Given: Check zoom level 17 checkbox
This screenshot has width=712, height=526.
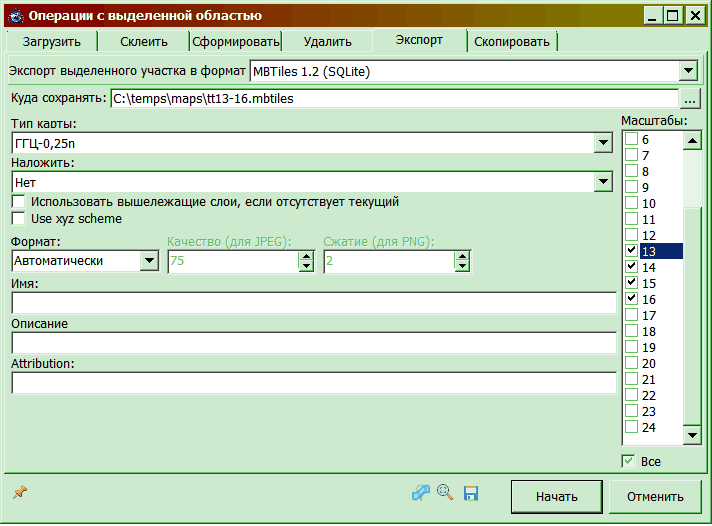Looking at the screenshot, I should click(x=631, y=315).
